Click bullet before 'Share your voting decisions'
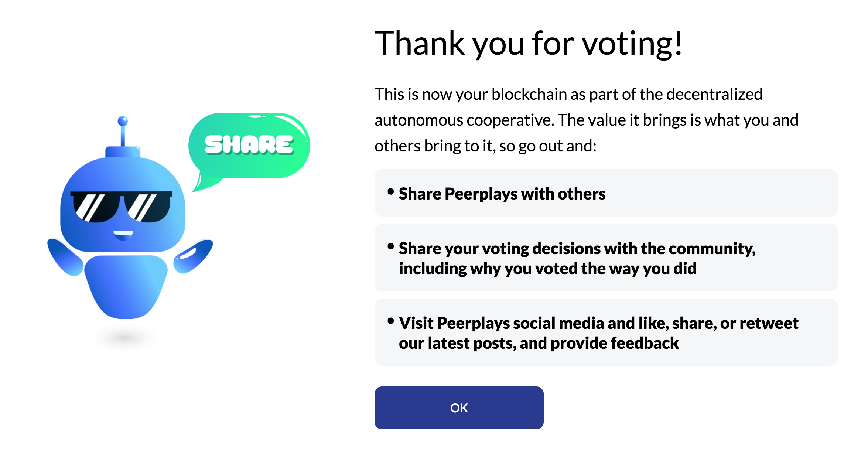 coord(390,246)
